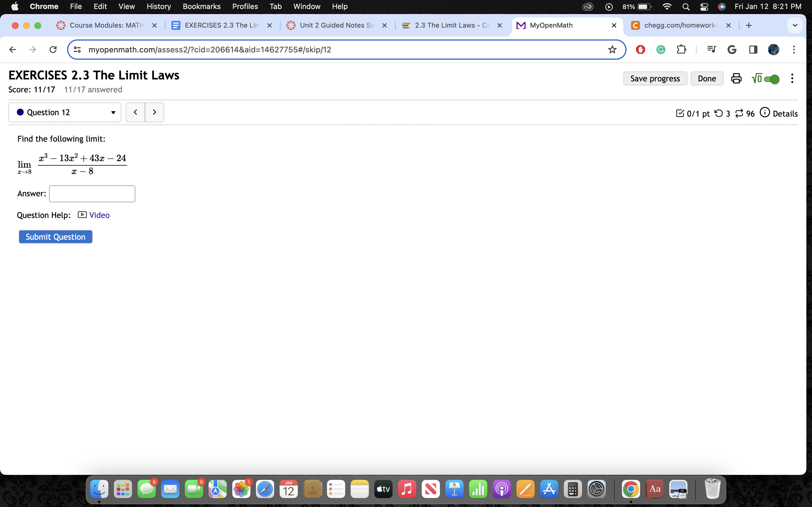Open the Bookmarks menu in menu bar
Image resolution: width=812 pixels, height=507 pixels.
(x=201, y=6)
